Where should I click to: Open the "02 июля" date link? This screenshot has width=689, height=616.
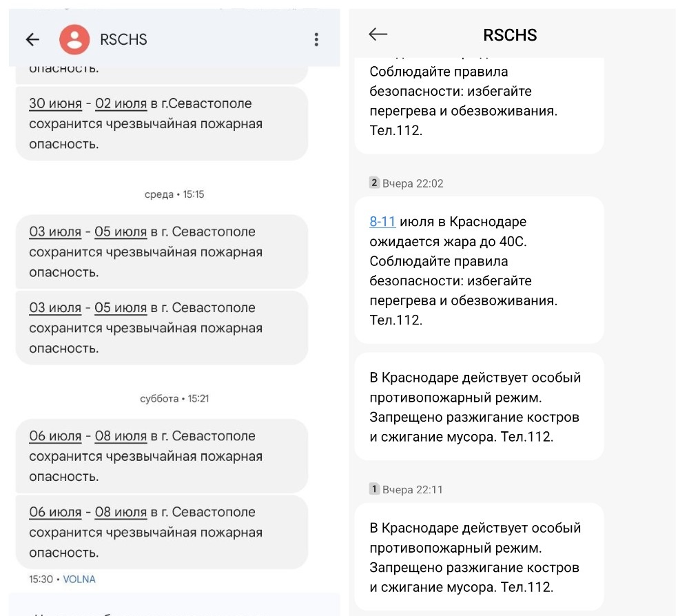[121, 104]
